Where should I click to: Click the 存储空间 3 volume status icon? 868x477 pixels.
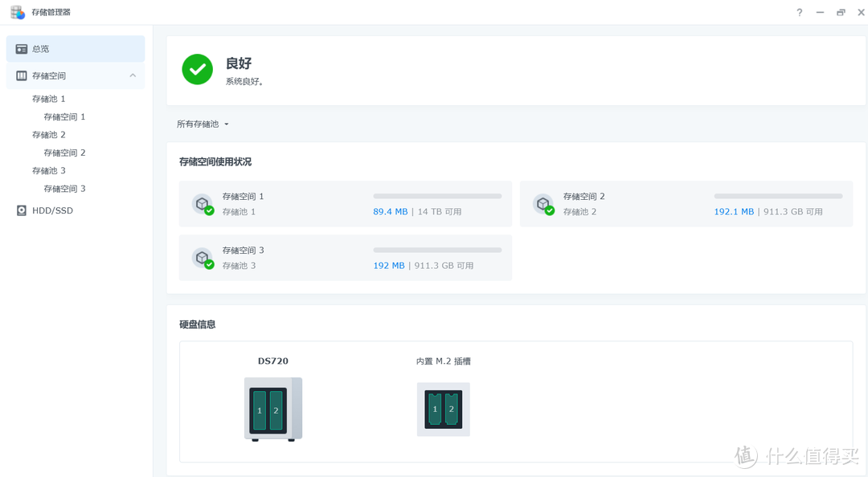click(203, 258)
